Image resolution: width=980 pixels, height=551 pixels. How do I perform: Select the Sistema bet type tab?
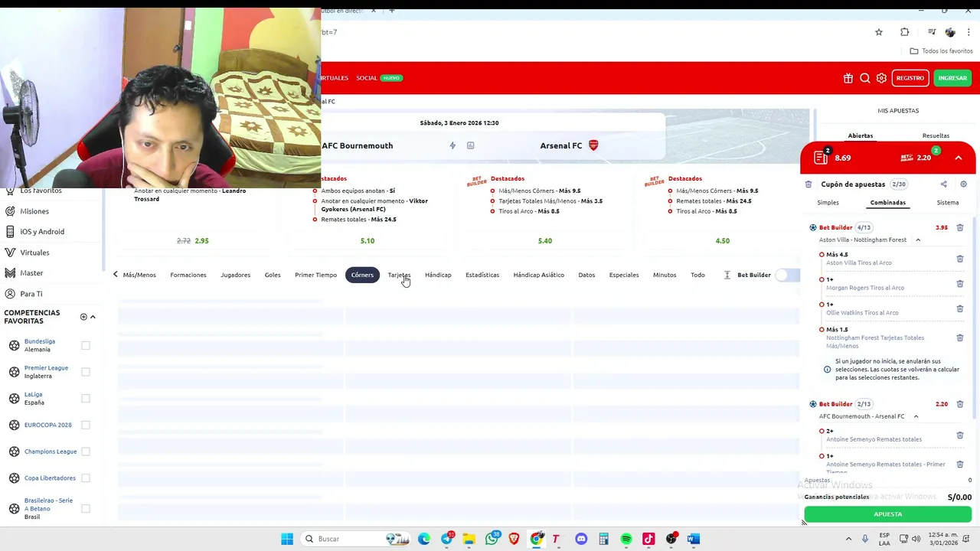948,203
